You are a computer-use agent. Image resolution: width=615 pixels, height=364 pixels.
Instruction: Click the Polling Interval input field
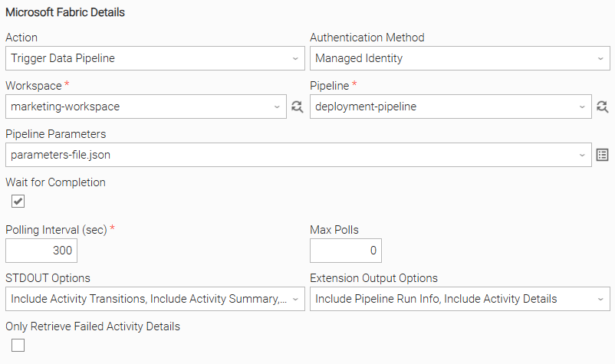pos(41,251)
